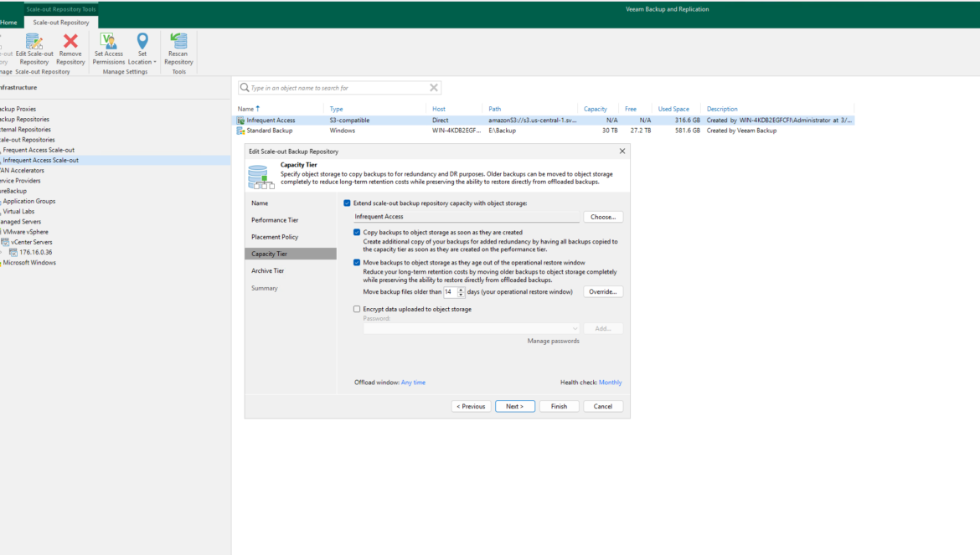Select Virtual Labs in the tree

[18, 212]
